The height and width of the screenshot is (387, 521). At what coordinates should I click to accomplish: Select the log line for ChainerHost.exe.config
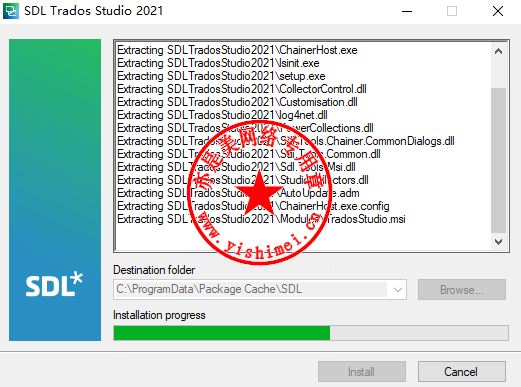click(x=253, y=206)
